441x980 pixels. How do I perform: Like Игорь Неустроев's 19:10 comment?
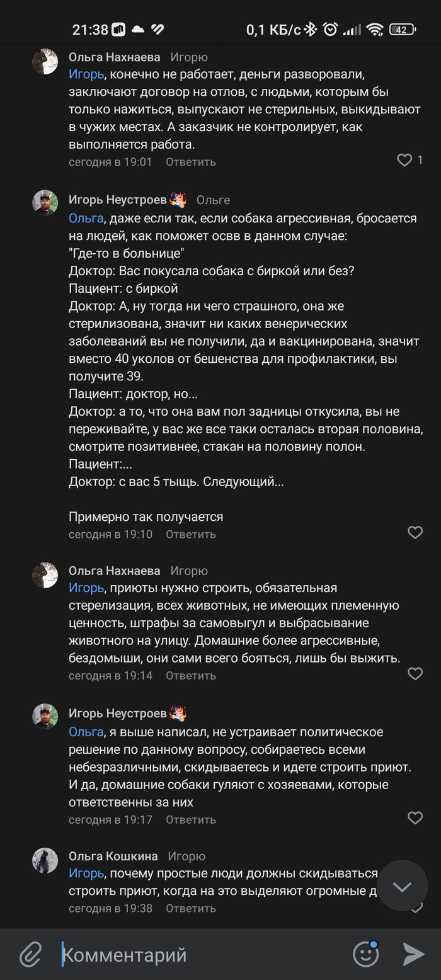point(415,532)
